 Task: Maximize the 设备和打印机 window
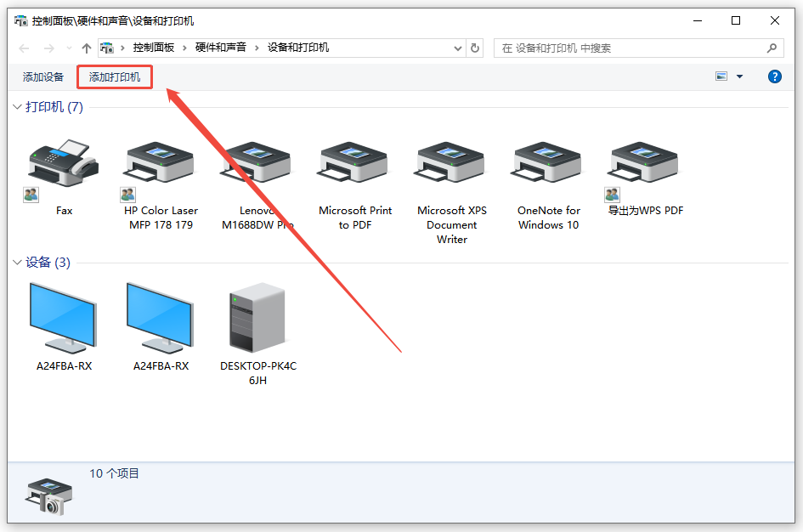(x=736, y=21)
